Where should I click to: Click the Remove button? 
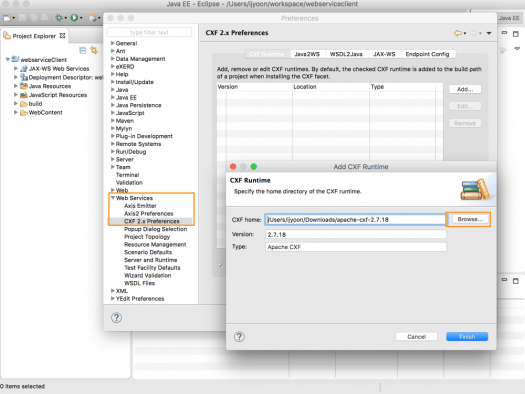tap(465, 124)
